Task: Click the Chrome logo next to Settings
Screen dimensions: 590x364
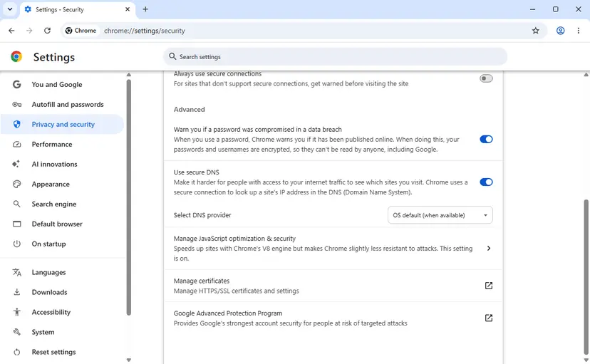Action: 16,57
